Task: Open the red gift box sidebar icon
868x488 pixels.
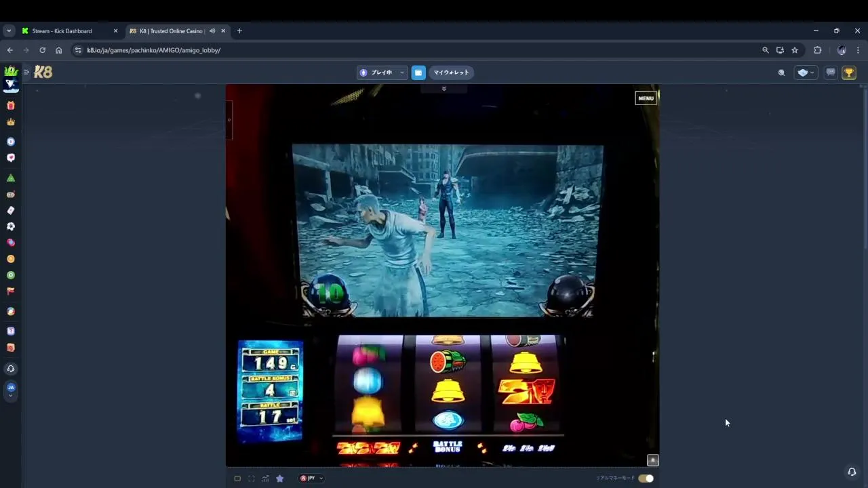Action: pyautogui.click(x=11, y=106)
